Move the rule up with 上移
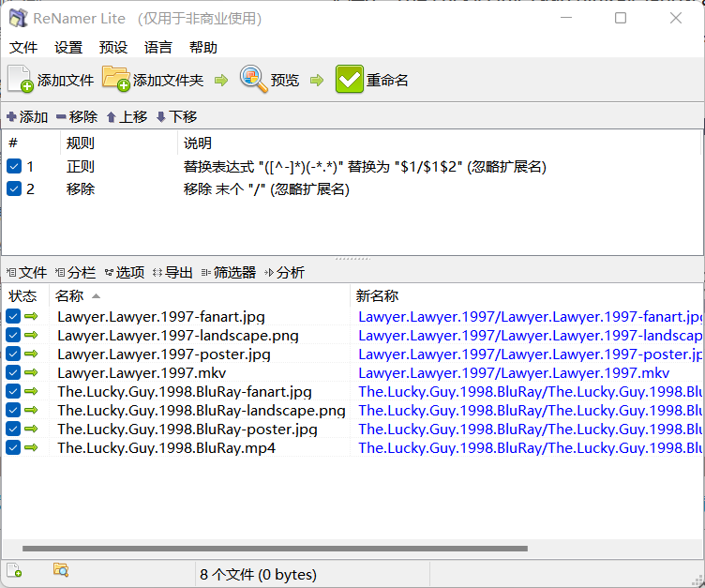This screenshot has height=588, width=705. pos(127,117)
